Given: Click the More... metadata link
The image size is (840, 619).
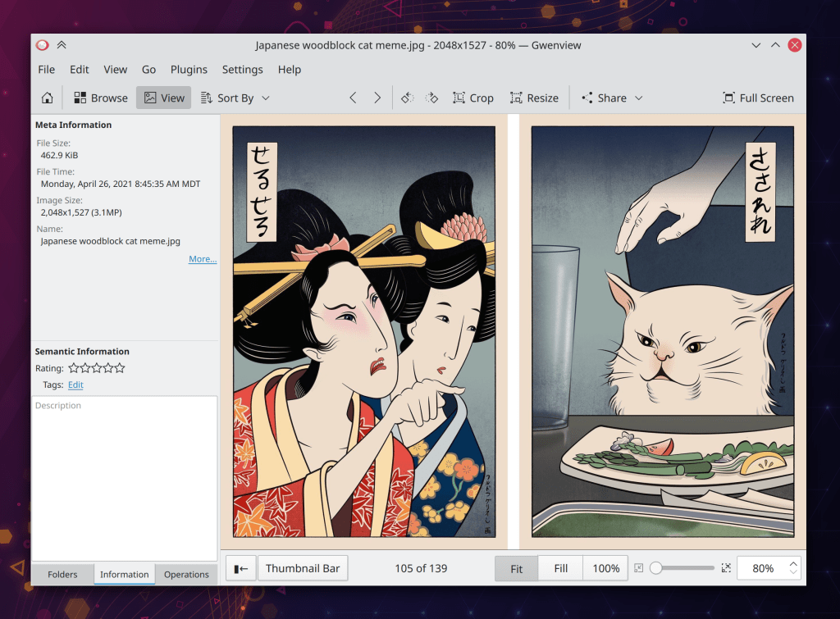Looking at the screenshot, I should (203, 259).
